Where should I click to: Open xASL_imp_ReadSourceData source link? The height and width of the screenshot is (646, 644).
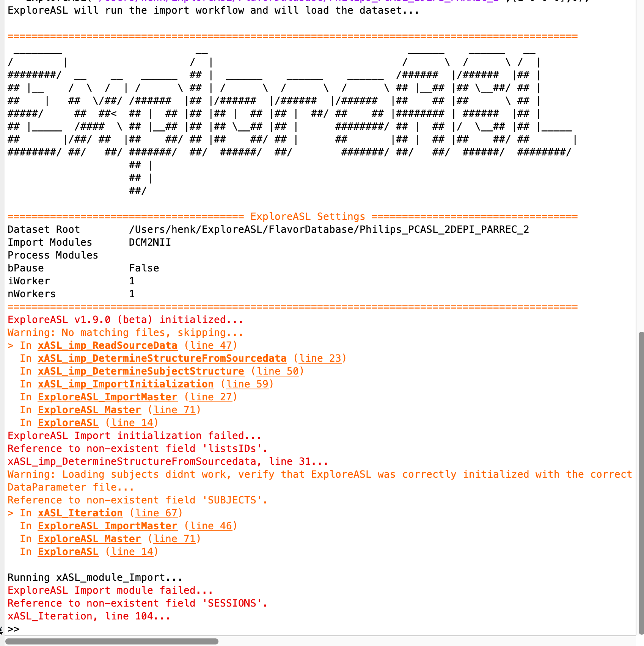point(107,345)
